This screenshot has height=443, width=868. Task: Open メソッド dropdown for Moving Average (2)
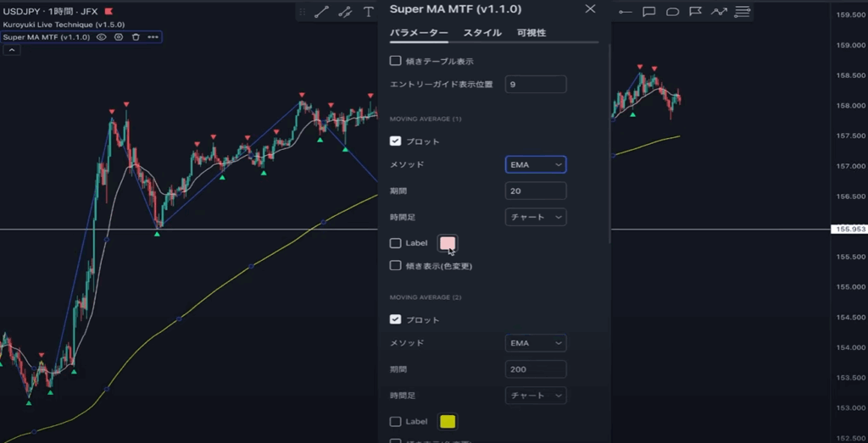pyautogui.click(x=535, y=343)
